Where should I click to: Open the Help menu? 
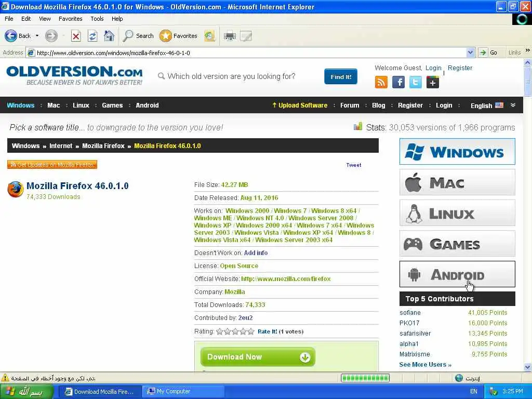pyautogui.click(x=117, y=19)
